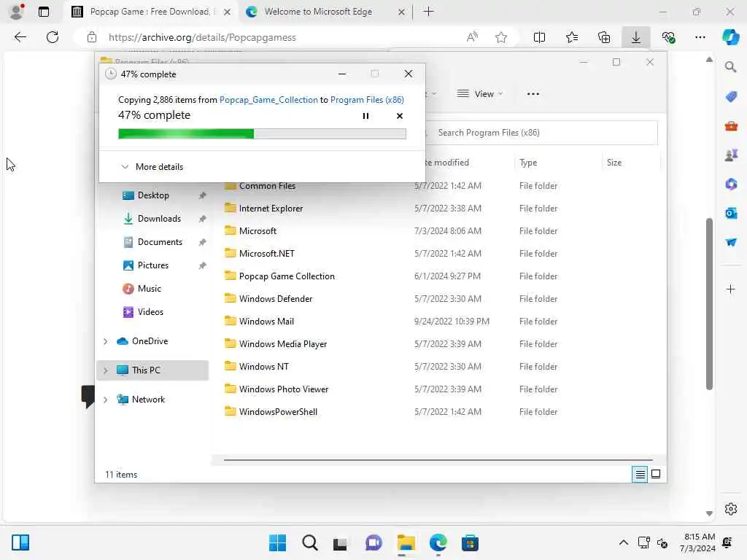Screen dimensions: 747x560
Task: View site information lock icon
Action: point(91,37)
